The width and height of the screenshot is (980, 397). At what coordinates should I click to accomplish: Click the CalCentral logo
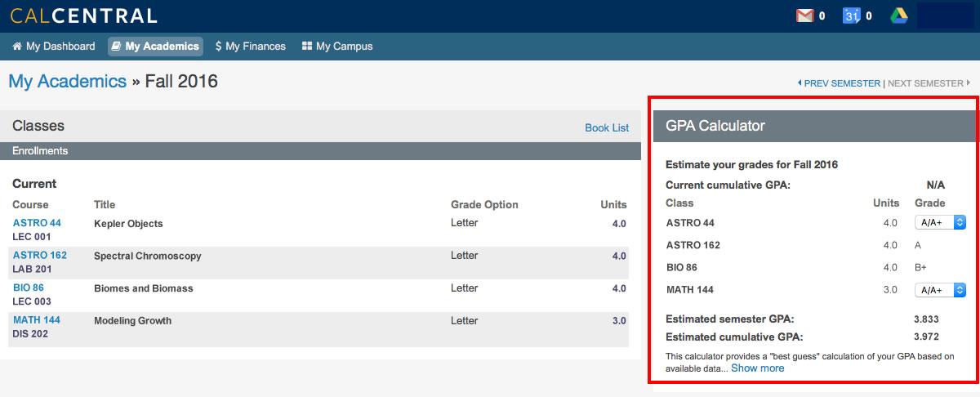tap(83, 16)
